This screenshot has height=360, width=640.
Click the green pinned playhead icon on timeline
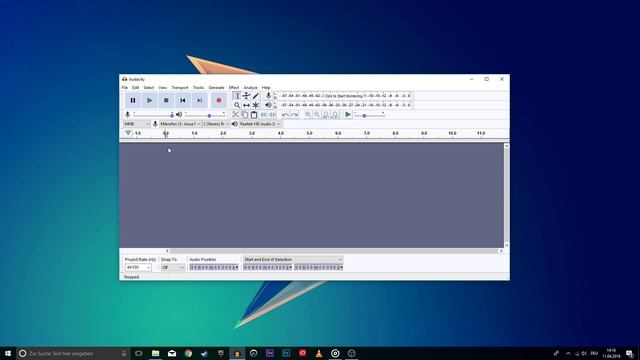pyautogui.click(x=128, y=133)
